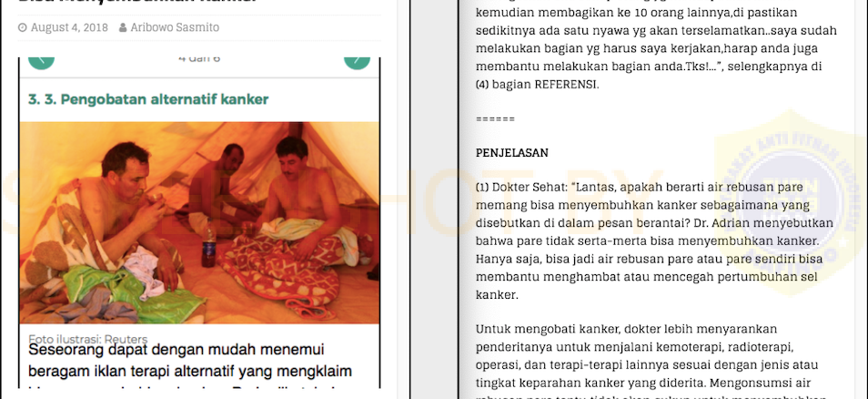Screen dimensions: 868x399
Task: Click the 'Foto ilustrasi: Reuters' caption
Action: 88,339
